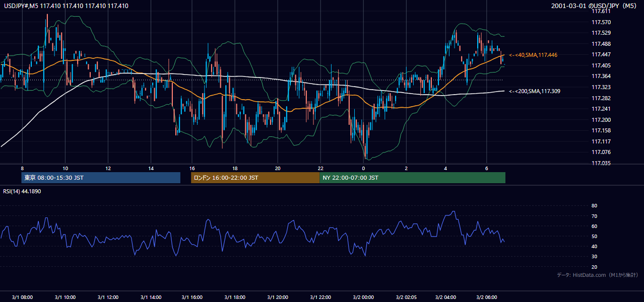Click price axis value 117.611
The height and width of the screenshot is (302, 644).
(x=601, y=12)
